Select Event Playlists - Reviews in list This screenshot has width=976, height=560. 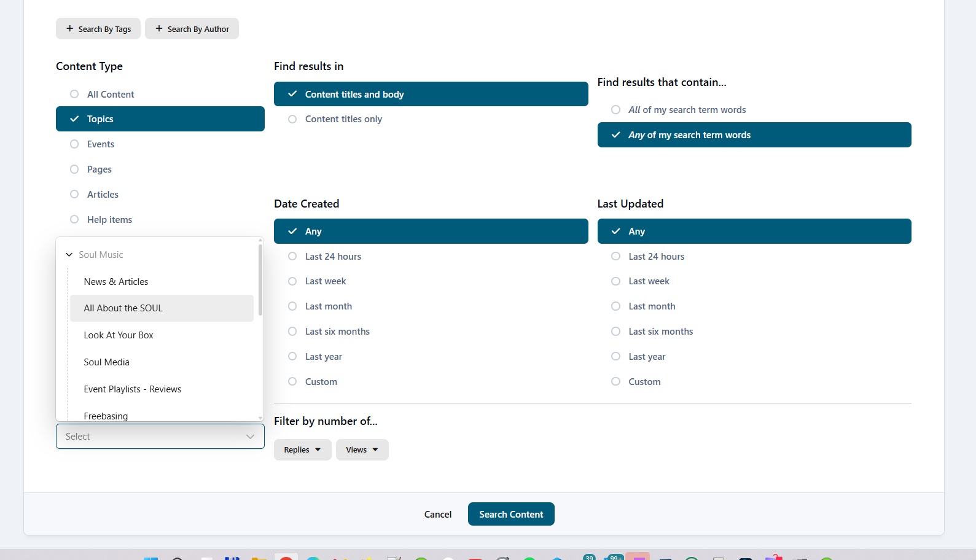[x=133, y=389]
